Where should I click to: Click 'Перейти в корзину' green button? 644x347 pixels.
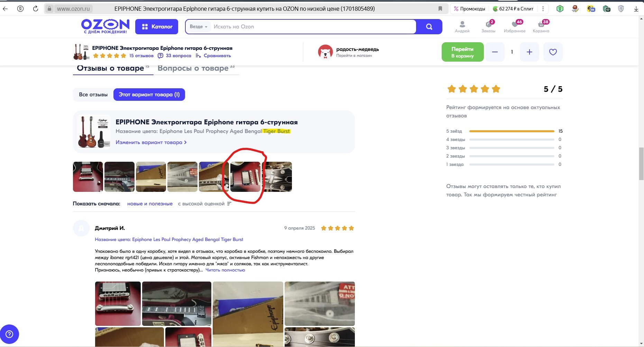pyautogui.click(x=462, y=52)
